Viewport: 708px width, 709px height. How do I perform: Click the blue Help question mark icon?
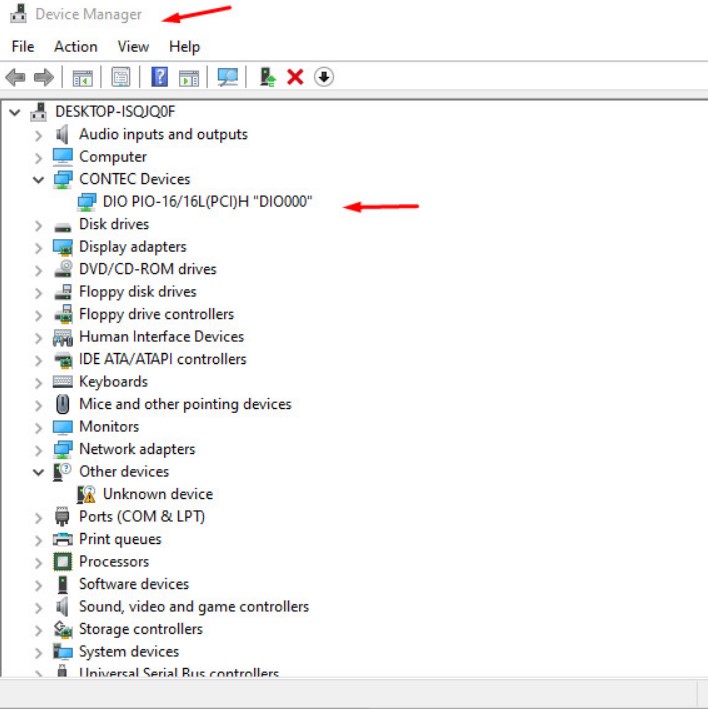tap(160, 77)
